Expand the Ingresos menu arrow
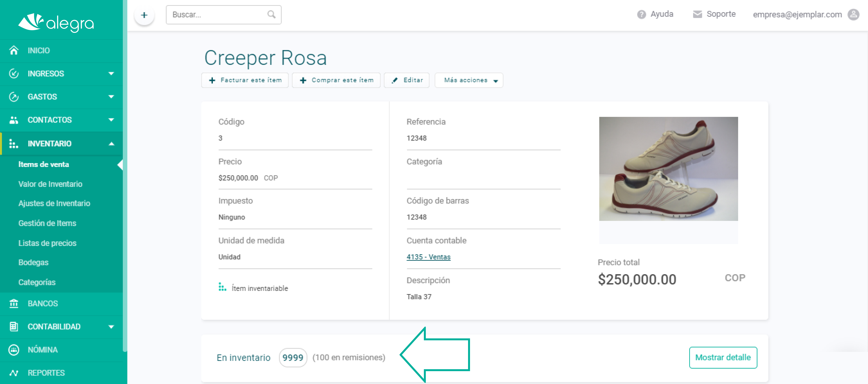Screen dimensions: 868x384 (111, 73)
